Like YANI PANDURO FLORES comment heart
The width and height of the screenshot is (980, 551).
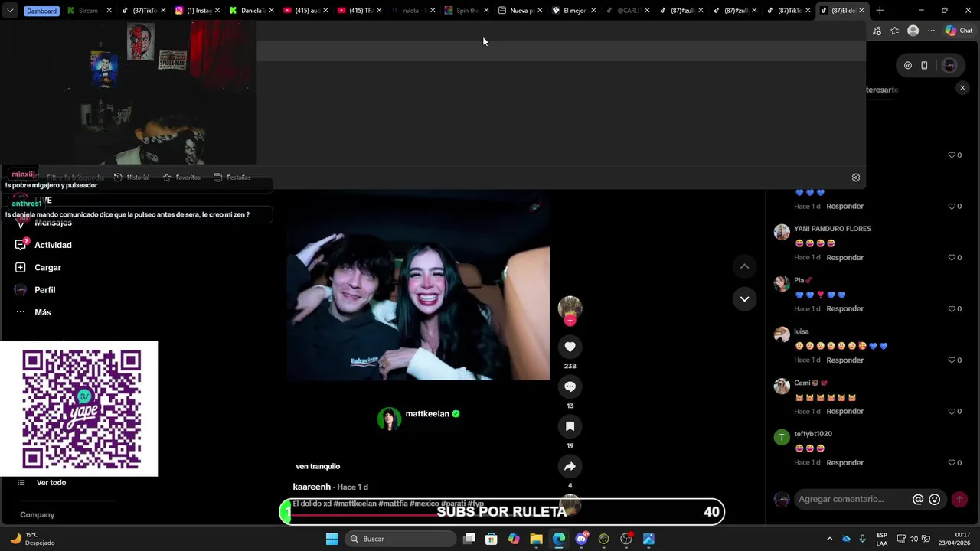point(952,258)
